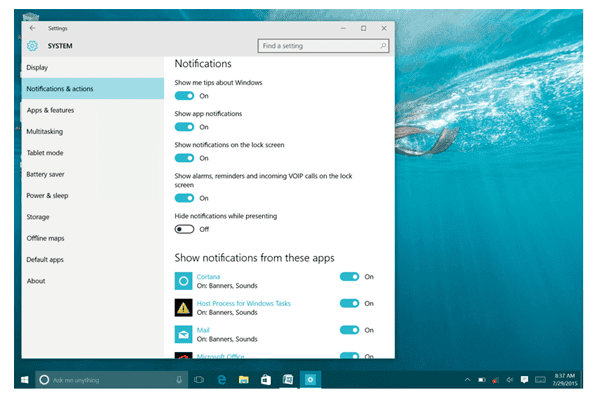Open the About page
The image size is (600, 397).
(93, 281)
